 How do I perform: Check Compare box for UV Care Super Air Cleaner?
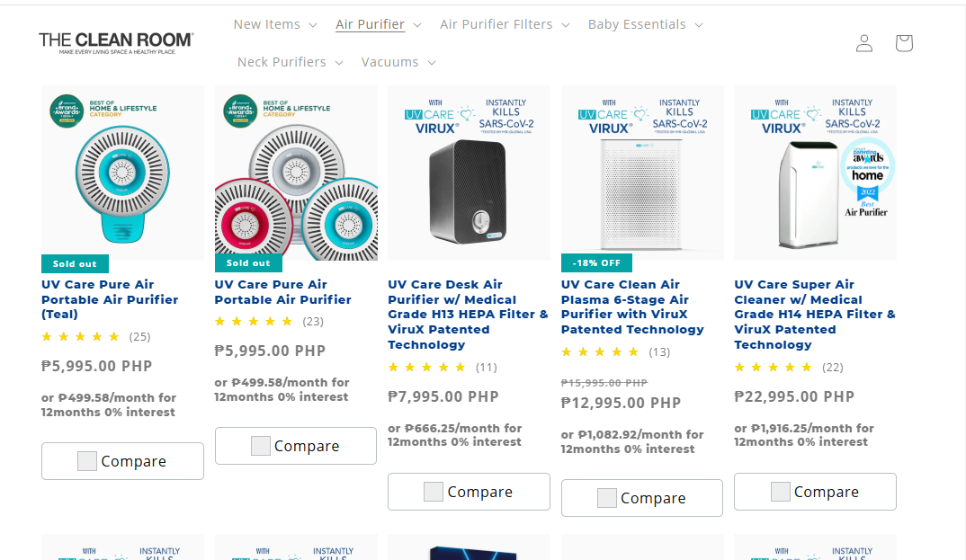tap(780, 492)
